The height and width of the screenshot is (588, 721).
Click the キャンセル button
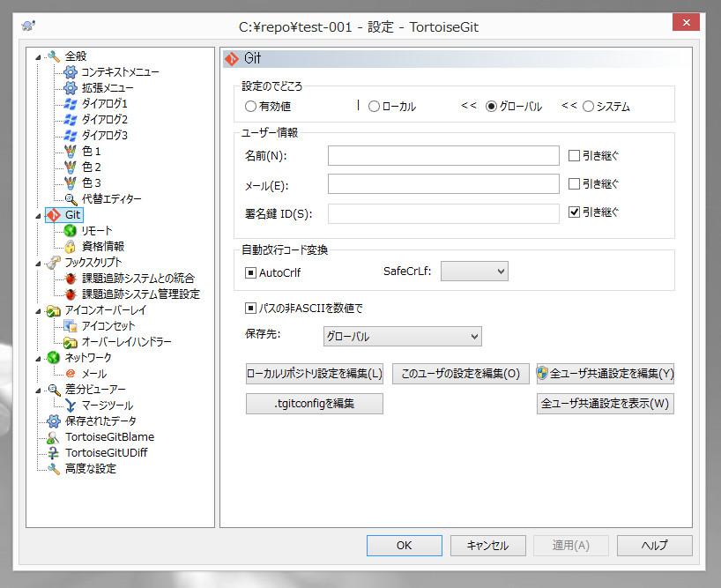488,546
